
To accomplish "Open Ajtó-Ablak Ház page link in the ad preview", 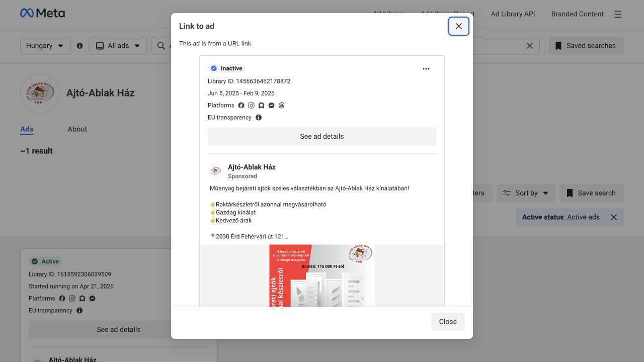I will point(252,167).
